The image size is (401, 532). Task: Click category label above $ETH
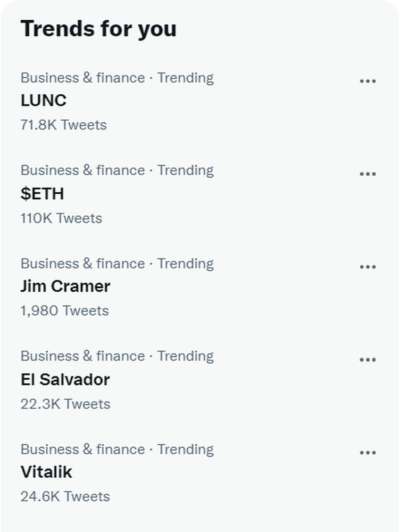(x=117, y=170)
